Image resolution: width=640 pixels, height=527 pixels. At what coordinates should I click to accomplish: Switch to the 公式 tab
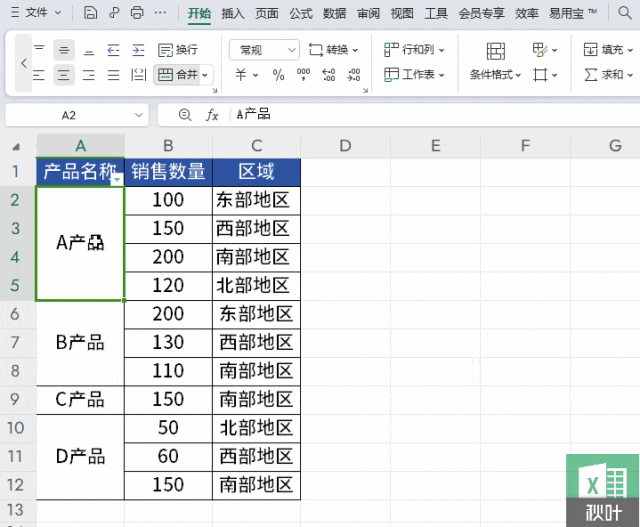click(301, 13)
